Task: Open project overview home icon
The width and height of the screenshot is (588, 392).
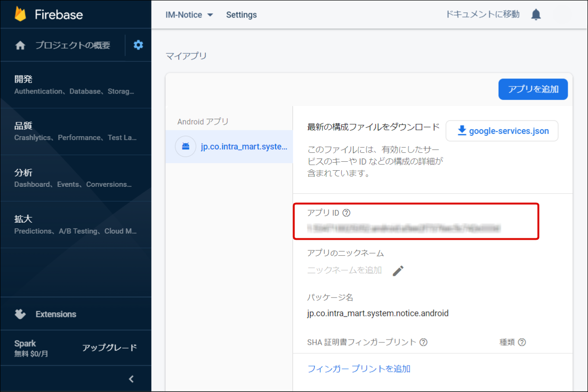Action: [20, 45]
